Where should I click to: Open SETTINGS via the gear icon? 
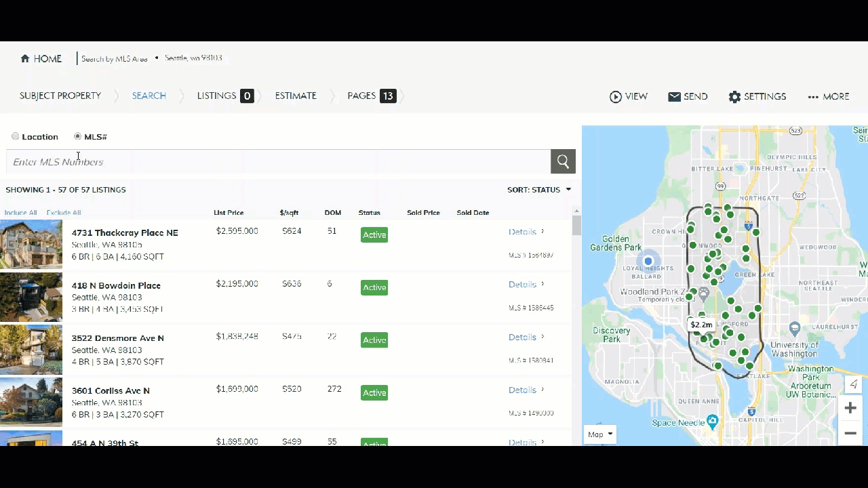pyautogui.click(x=735, y=96)
